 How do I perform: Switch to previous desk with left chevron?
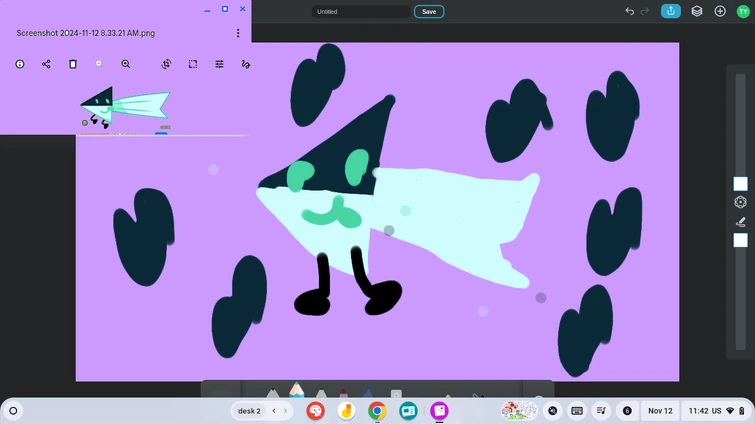[274, 411]
